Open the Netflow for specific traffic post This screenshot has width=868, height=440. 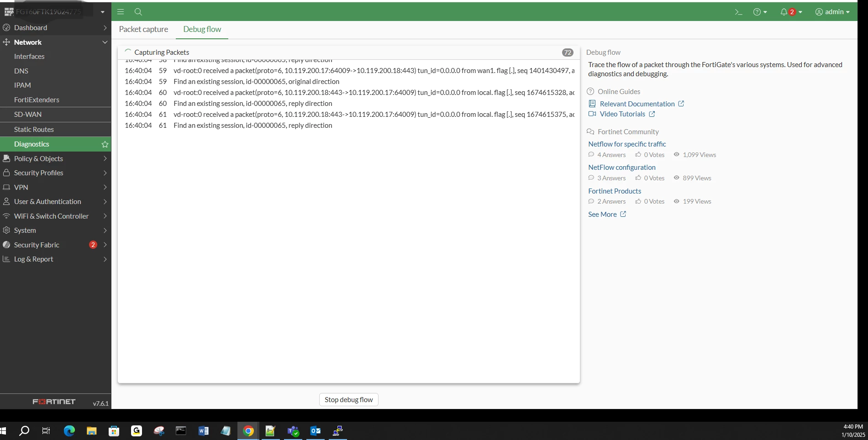click(x=627, y=144)
